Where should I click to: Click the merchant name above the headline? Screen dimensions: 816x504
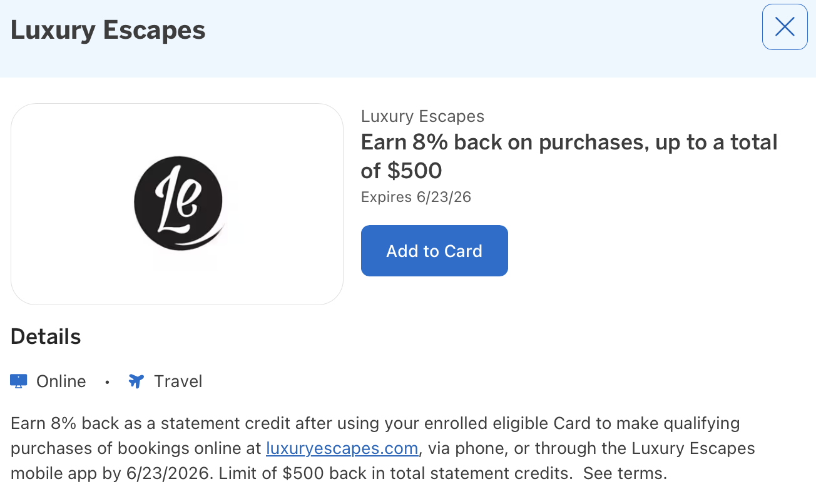coord(422,116)
